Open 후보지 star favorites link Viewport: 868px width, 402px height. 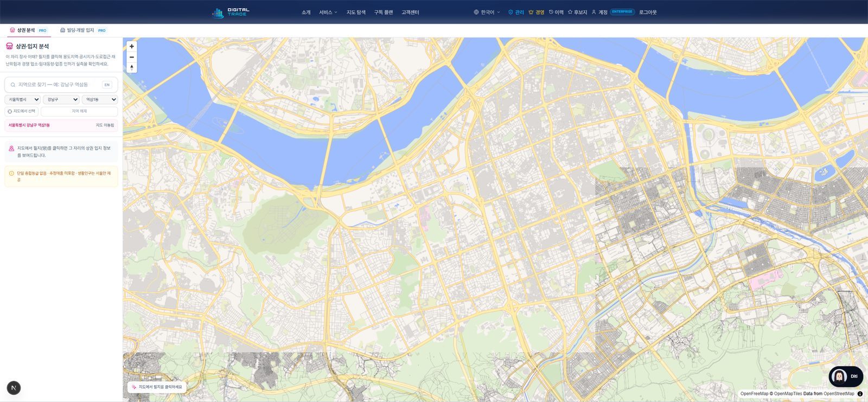click(x=577, y=12)
